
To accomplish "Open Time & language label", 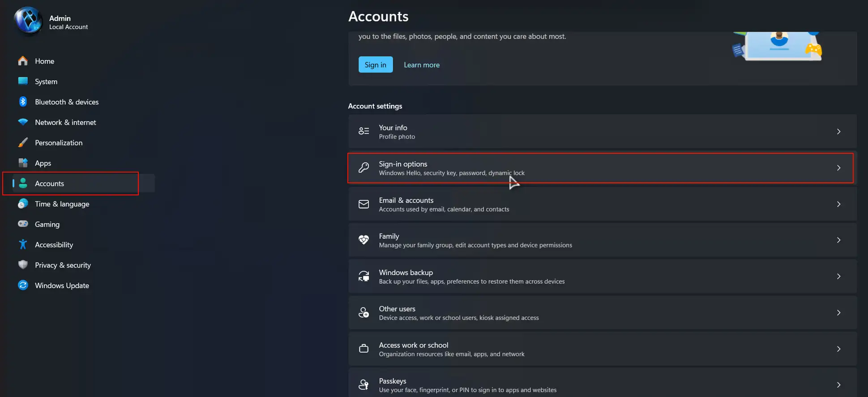I will click(x=62, y=204).
